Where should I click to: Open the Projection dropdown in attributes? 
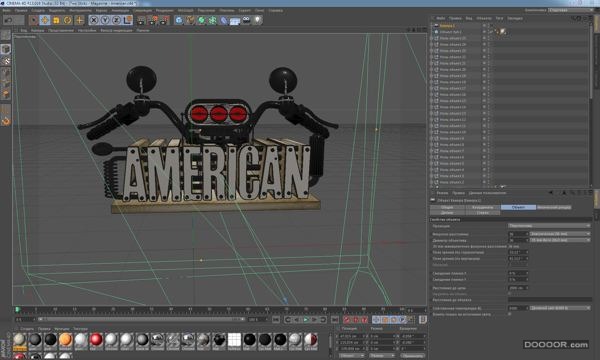tap(549, 226)
